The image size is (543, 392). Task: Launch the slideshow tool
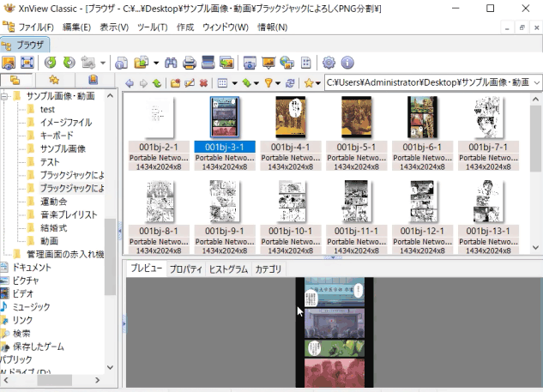coord(268,63)
